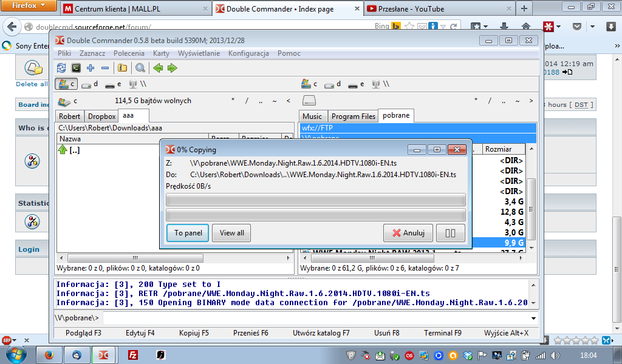Image resolution: width=622 pixels, height=364 pixels.
Task: Switch to the Dropbox tab
Action: click(x=101, y=116)
